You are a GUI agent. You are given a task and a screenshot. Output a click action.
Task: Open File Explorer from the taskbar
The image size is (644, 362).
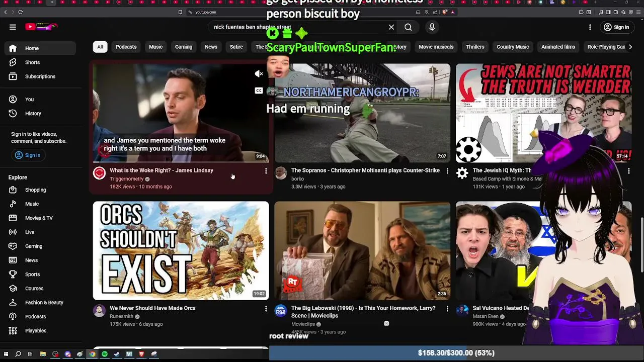click(x=43, y=354)
